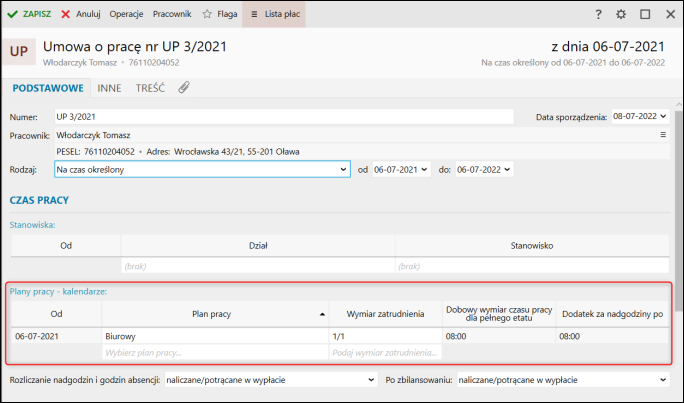
Task: Select the 06-07-2021 cell in work plans
Action: 57,336
